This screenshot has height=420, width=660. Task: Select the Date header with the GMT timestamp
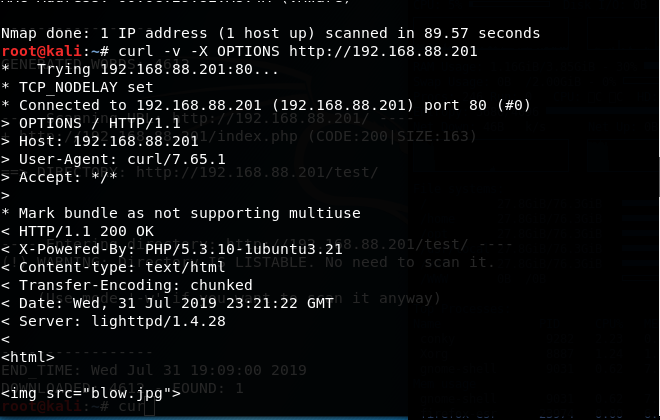point(168,303)
